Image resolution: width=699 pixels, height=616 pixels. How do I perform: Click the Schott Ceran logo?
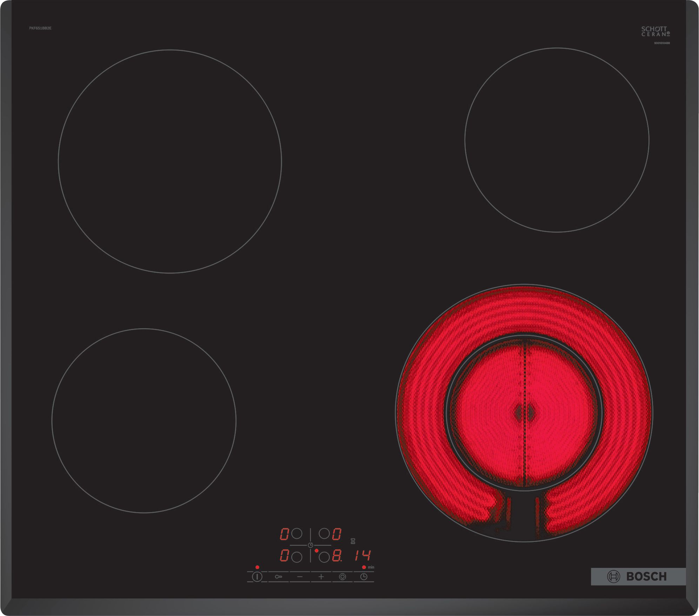coord(655,31)
